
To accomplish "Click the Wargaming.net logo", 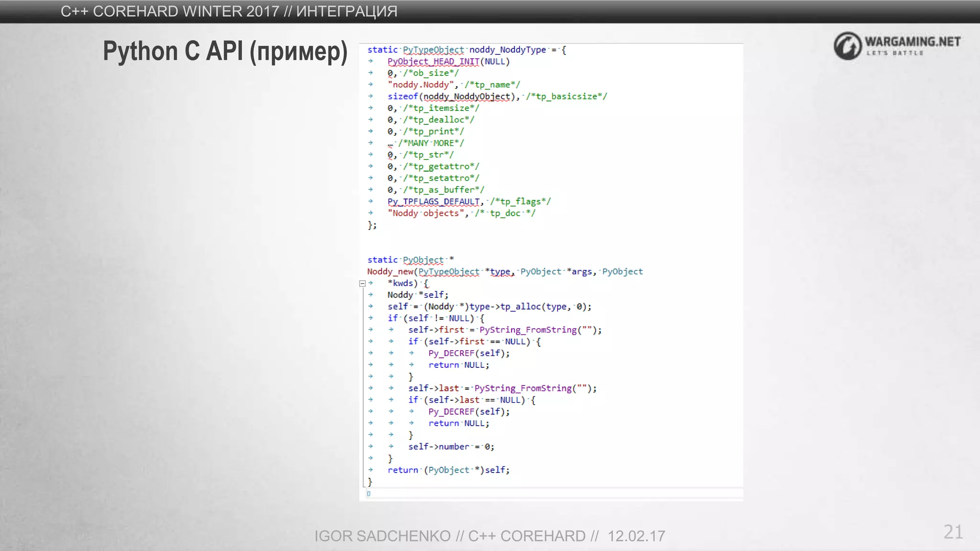I will pyautogui.click(x=897, y=46).
